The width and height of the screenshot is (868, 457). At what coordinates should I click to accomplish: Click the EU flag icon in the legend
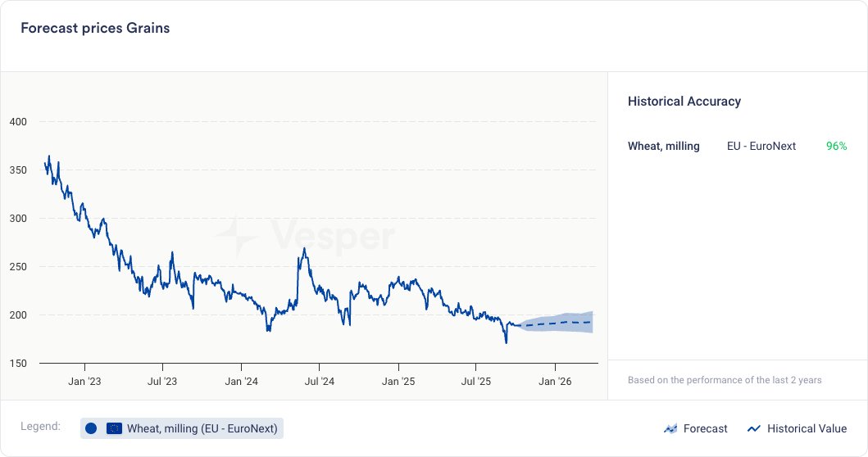click(x=114, y=428)
